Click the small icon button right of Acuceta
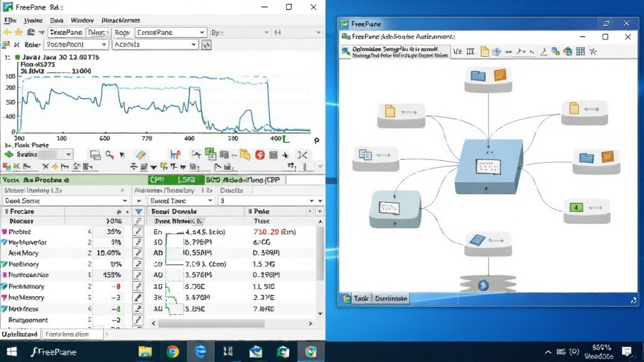Screen dimensions: 644x362 [206, 45]
